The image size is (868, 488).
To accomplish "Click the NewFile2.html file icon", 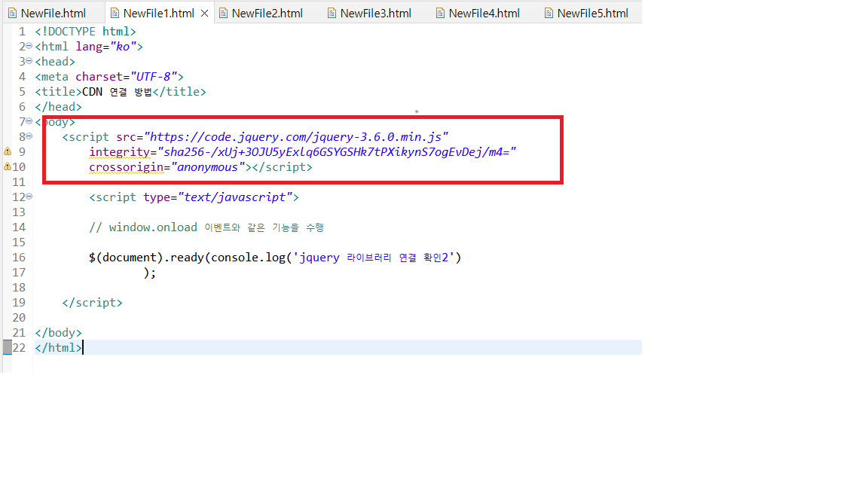I will pos(223,14).
